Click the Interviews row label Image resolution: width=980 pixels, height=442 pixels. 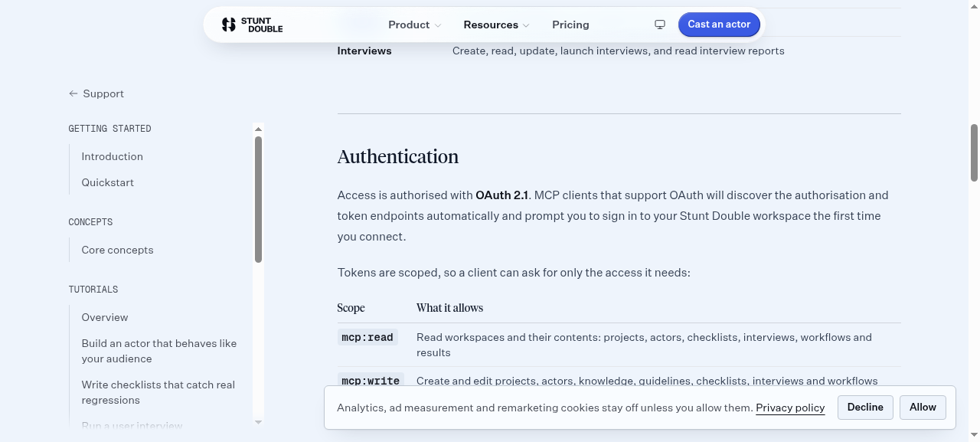point(364,51)
